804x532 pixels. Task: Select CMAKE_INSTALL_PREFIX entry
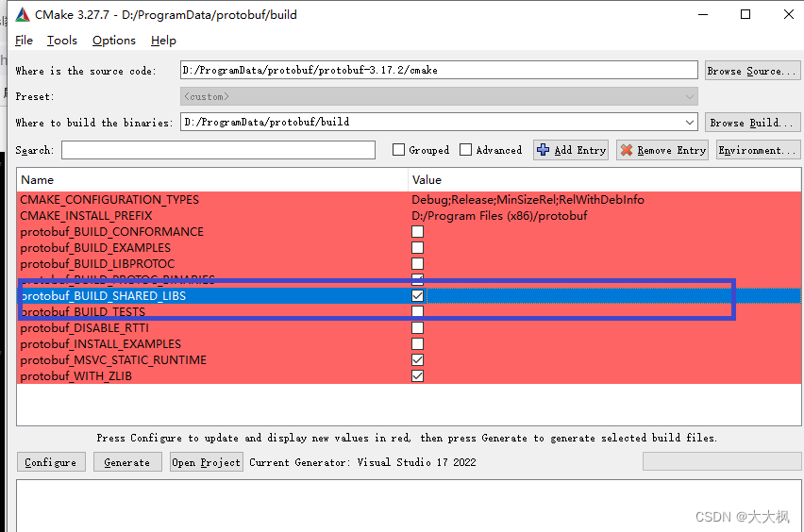86,215
